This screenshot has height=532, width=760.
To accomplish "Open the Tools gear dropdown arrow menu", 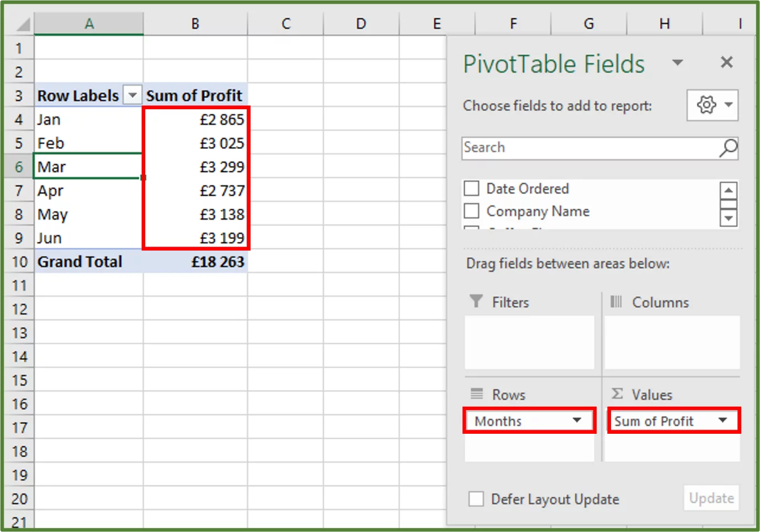I will click(729, 105).
